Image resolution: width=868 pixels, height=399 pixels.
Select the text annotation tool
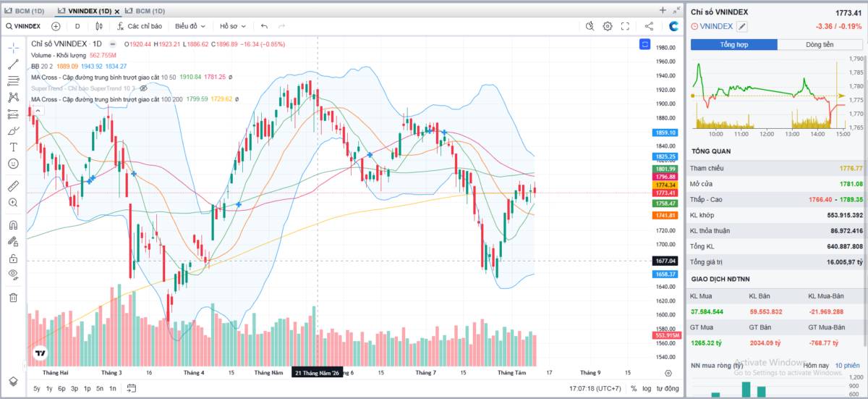point(13,147)
